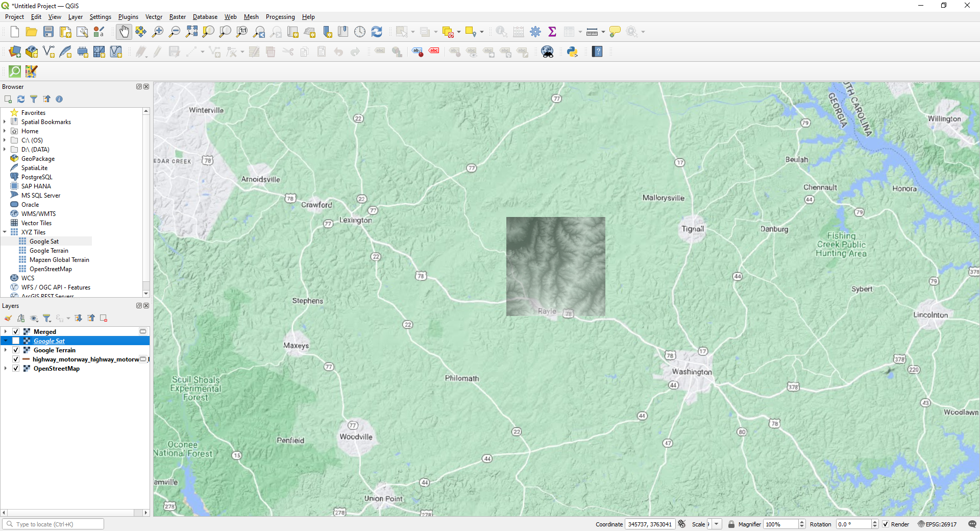Expand the Merged layer legend
The image size is (980, 531).
[6, 332]
